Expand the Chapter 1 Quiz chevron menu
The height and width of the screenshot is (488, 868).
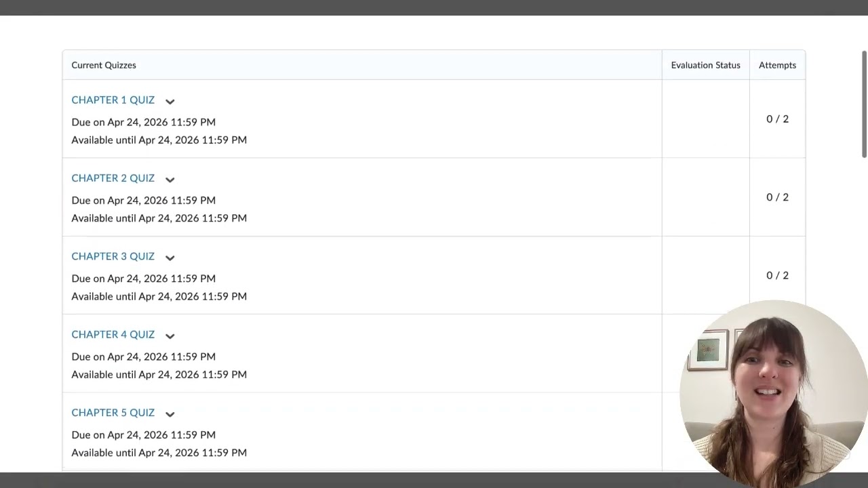pos(170,102)
